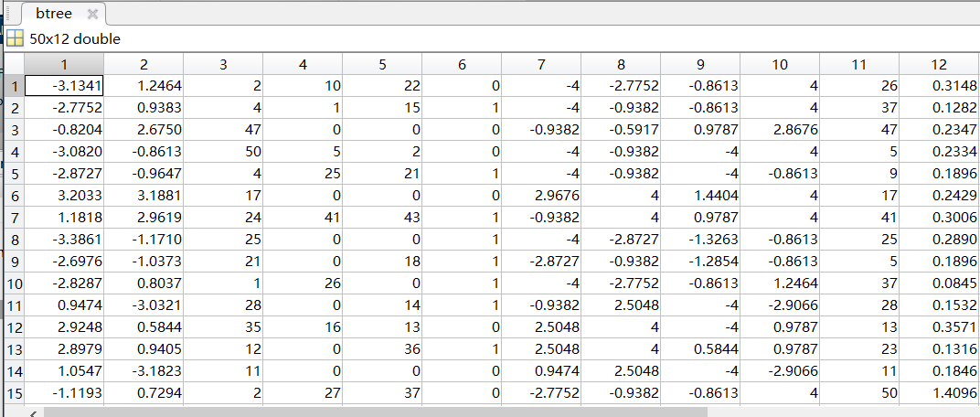This screenshot has height=417, width=980.
Task: Select column header 1
Action: 64,64
